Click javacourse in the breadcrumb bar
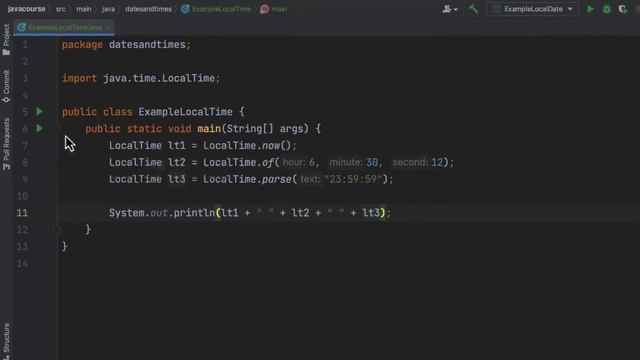 [x=27, y=9]
